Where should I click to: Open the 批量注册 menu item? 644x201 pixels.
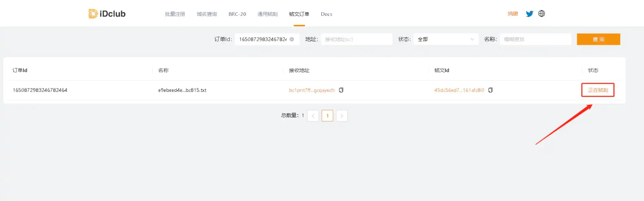175,14
